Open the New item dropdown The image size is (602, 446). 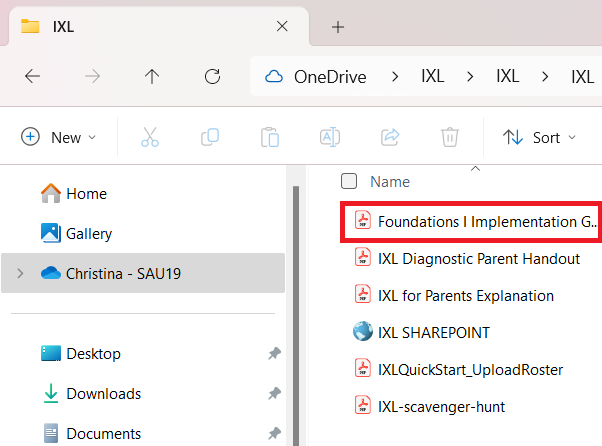[58, 137]
